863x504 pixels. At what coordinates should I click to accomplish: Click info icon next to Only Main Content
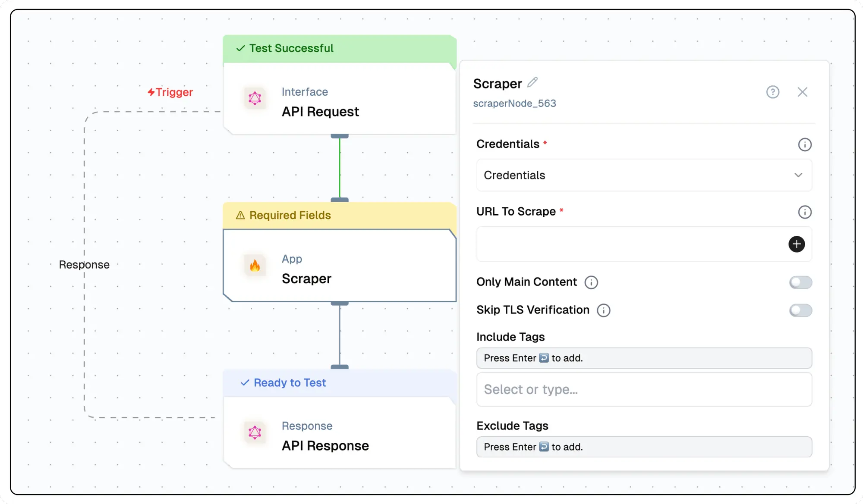click(x=591, y=282)
